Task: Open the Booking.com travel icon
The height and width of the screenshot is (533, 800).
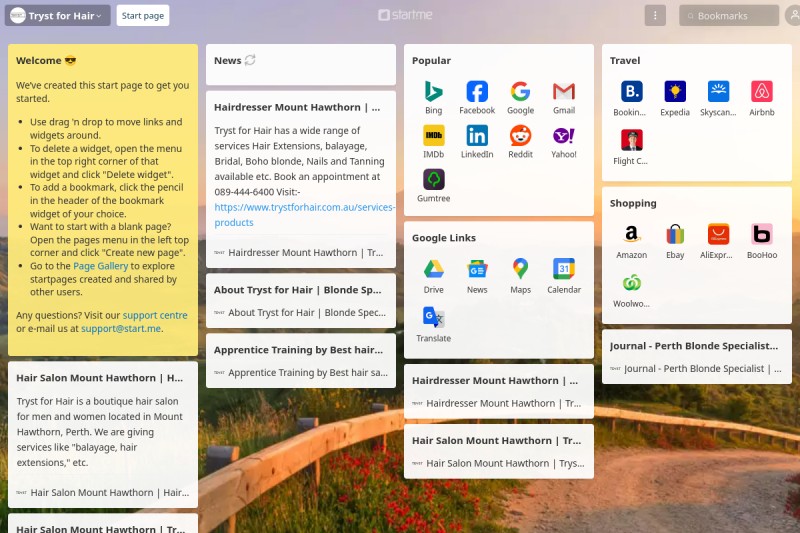Action: [632, 92]
